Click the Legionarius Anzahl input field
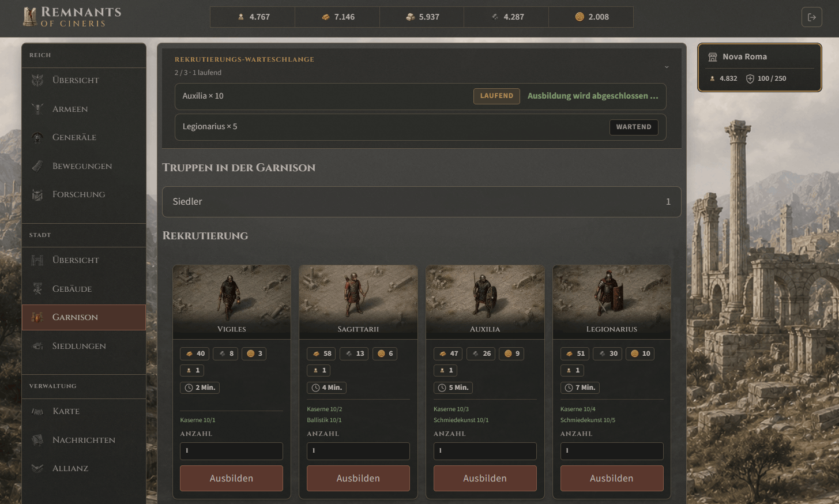This screenshot has width=839, height=504. pos(612,451)
